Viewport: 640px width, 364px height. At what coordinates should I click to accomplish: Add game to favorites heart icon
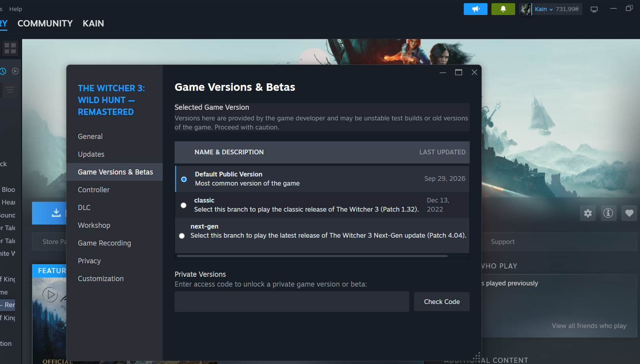629,213
